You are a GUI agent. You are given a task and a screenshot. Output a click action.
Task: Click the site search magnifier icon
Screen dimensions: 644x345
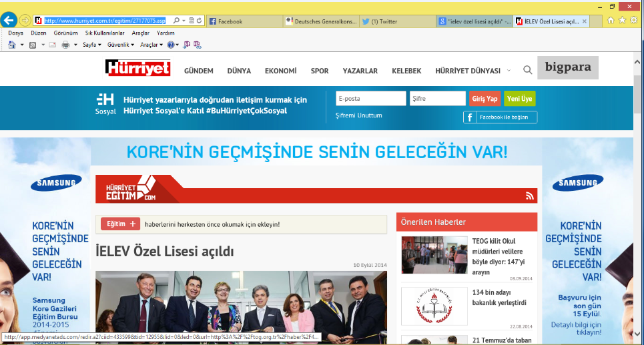coord(527,70)
